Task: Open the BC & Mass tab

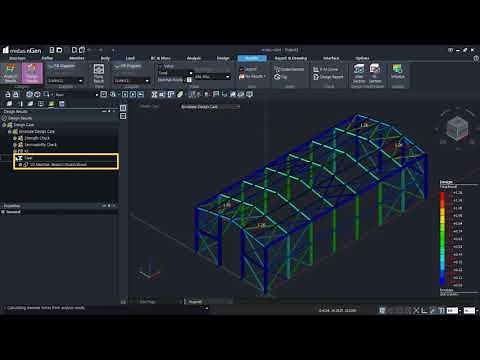Action: click(x=161, y=58)
